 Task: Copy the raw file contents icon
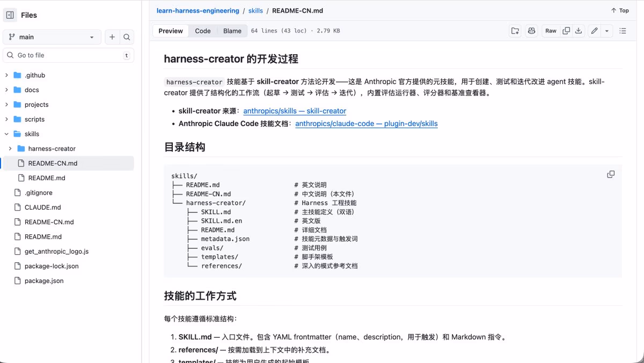pyautogui.click(x=566, y=31)
